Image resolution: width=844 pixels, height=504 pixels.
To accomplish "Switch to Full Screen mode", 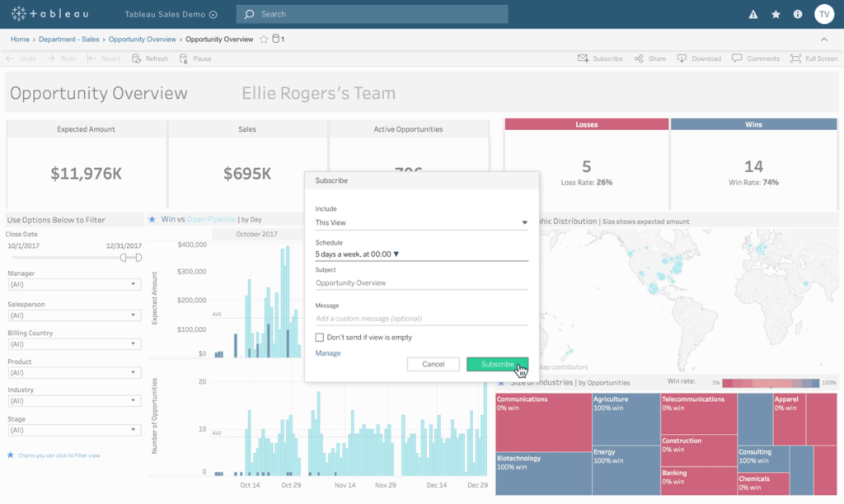I will pyautogui.click(x=814, y=58).
